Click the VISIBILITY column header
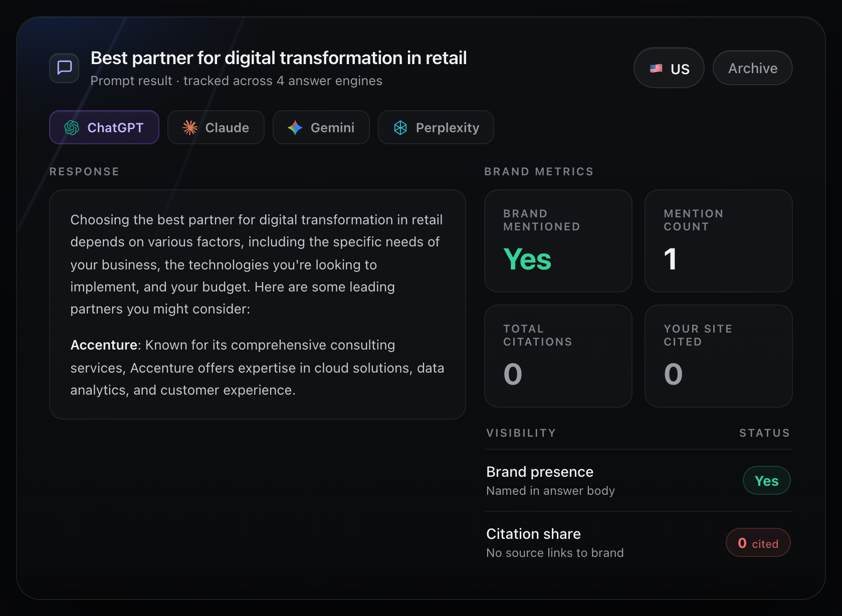The height and width of the screenshot is (616, 842). coord(521,433)
